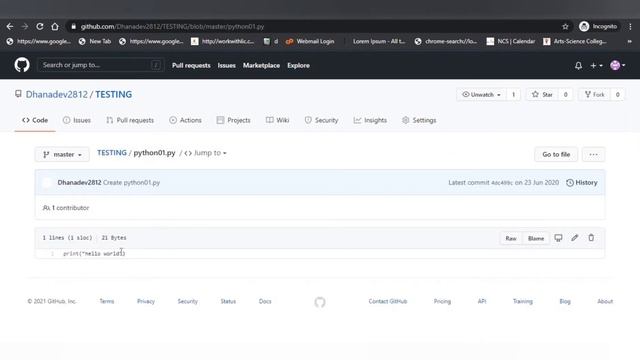Open GitHub notifications bell
The height and width of the screenshot is (360, 640).
(578, 65)
